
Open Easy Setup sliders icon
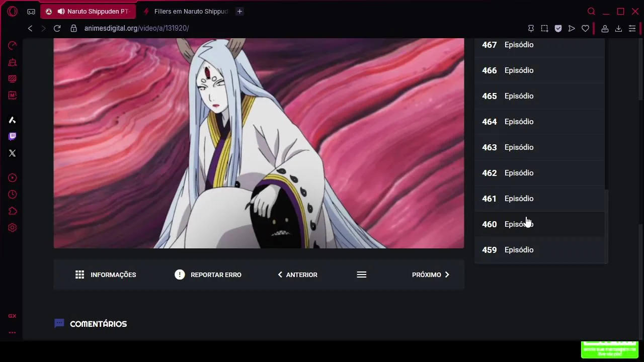coord(632,29)
